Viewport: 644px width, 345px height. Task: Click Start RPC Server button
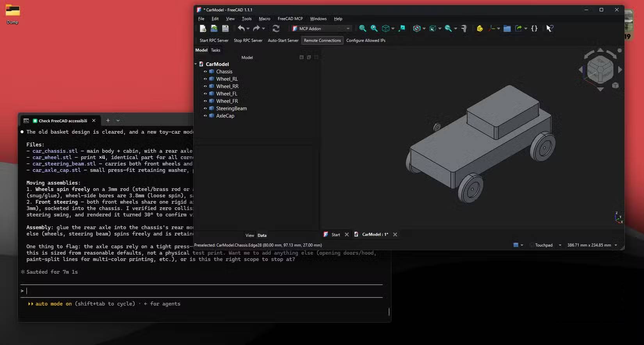pos(214,41)
